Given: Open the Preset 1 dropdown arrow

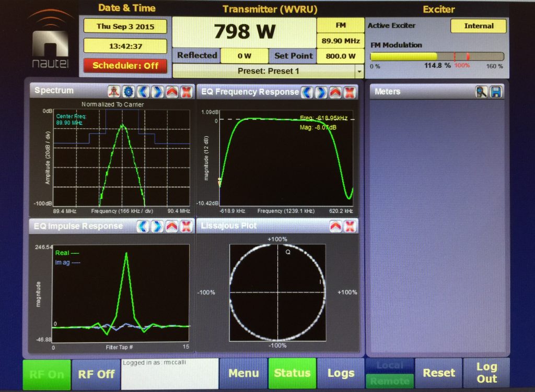Looking at the screenshot, I should point(359,71).
